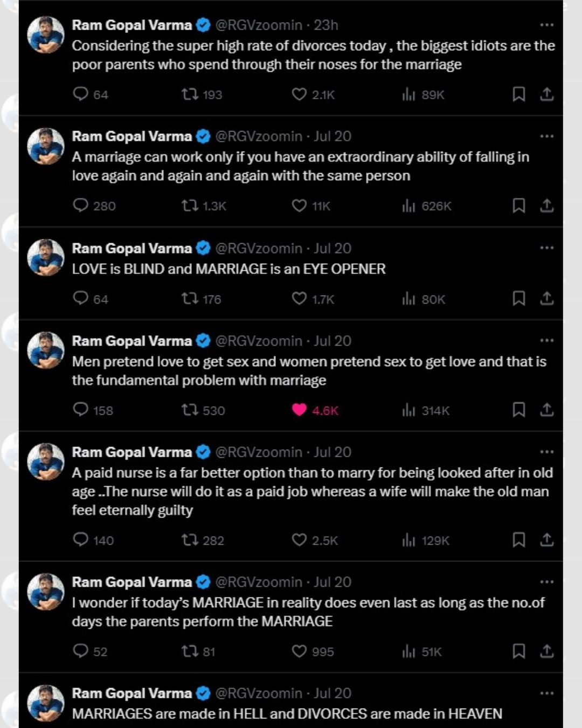Bookmark the 'LOVE is BLIND' tweet

(518, 299)
